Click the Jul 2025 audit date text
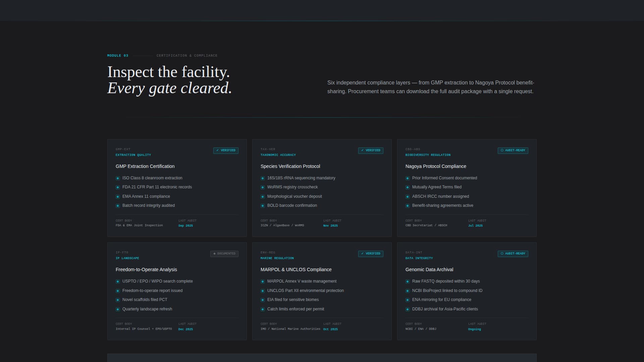 pos(475,226)
